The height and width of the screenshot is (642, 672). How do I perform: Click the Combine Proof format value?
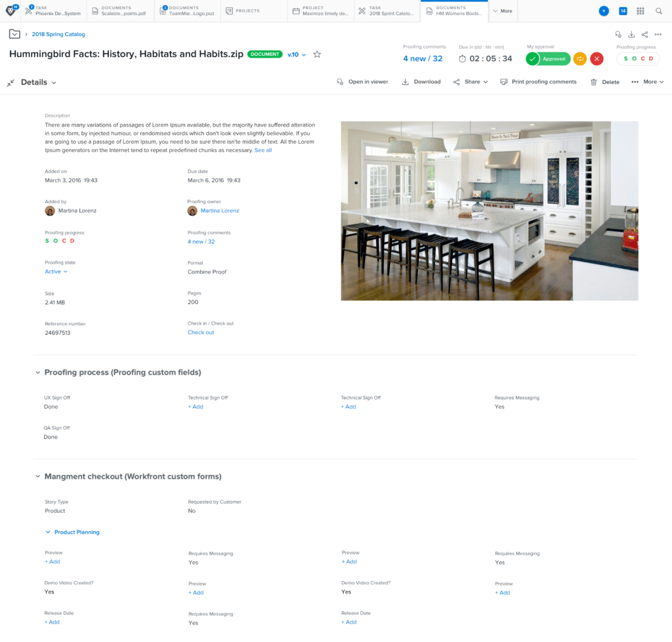click(207, 272)
